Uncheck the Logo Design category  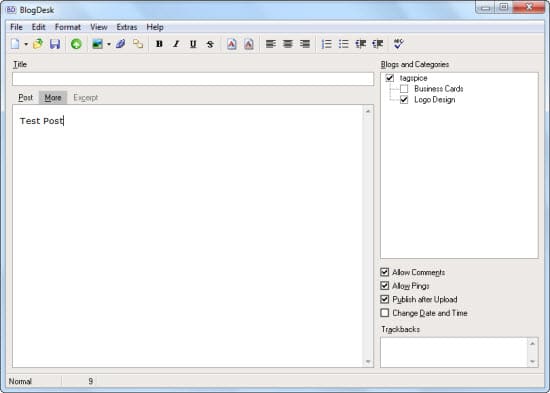404,100
